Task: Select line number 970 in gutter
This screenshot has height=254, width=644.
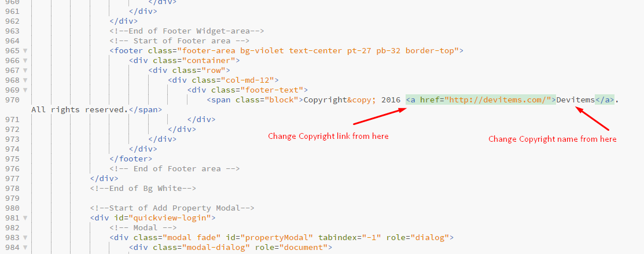Action: (x=12, y=100)
